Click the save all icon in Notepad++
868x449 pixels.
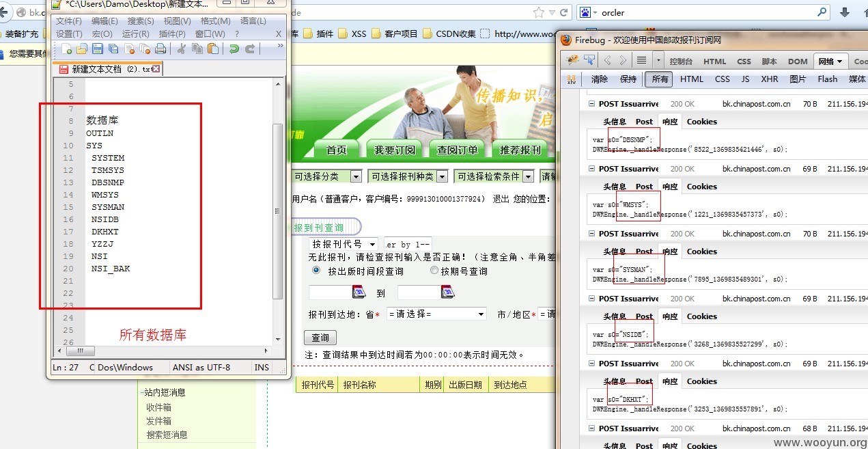113,49
